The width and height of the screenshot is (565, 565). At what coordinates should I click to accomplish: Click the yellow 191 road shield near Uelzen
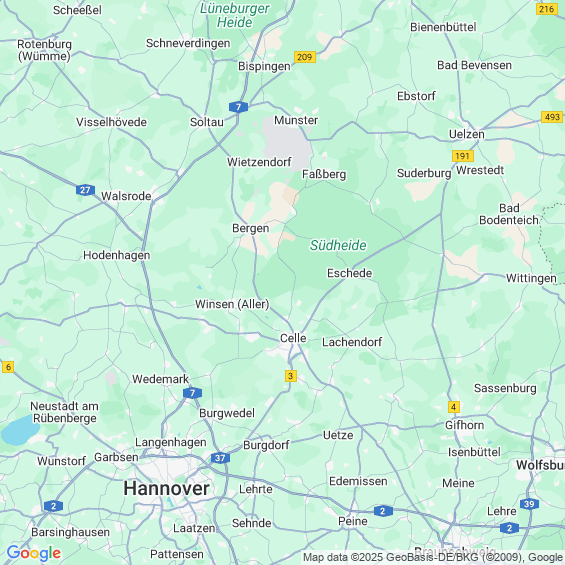(x=463, y=156)
